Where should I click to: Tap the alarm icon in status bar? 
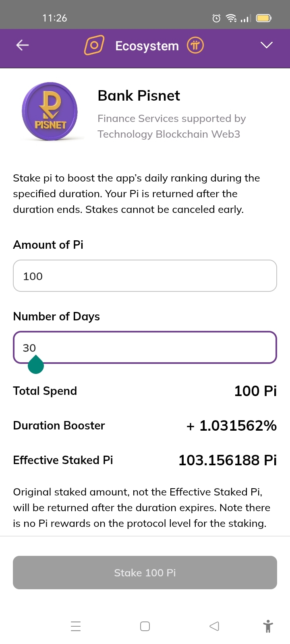216,18
